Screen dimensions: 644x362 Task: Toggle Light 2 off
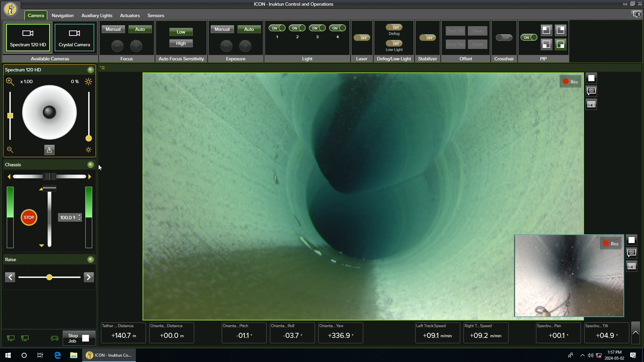tap(297, 28)
